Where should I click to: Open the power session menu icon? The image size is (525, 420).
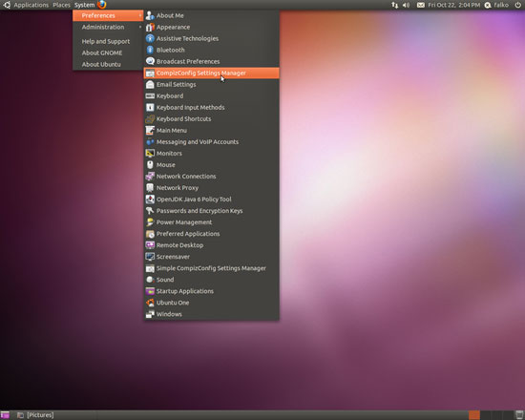(517, 5)
